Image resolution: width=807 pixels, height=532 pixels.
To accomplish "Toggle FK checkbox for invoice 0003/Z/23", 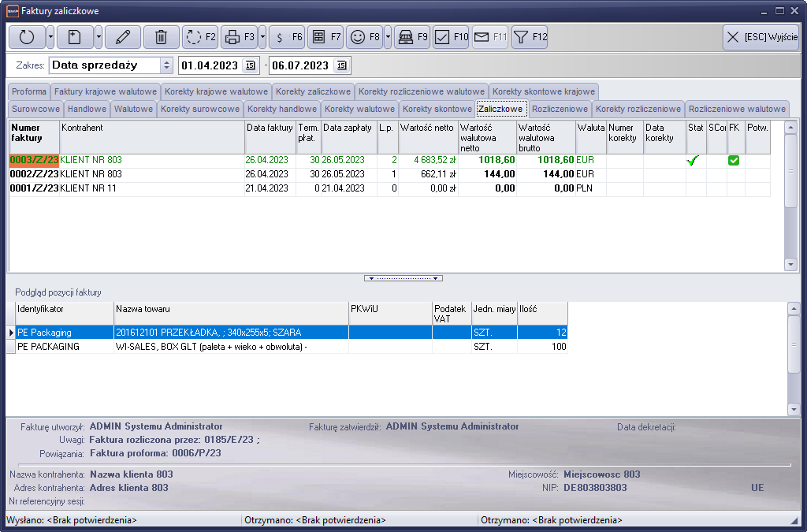I will (734, 160).
